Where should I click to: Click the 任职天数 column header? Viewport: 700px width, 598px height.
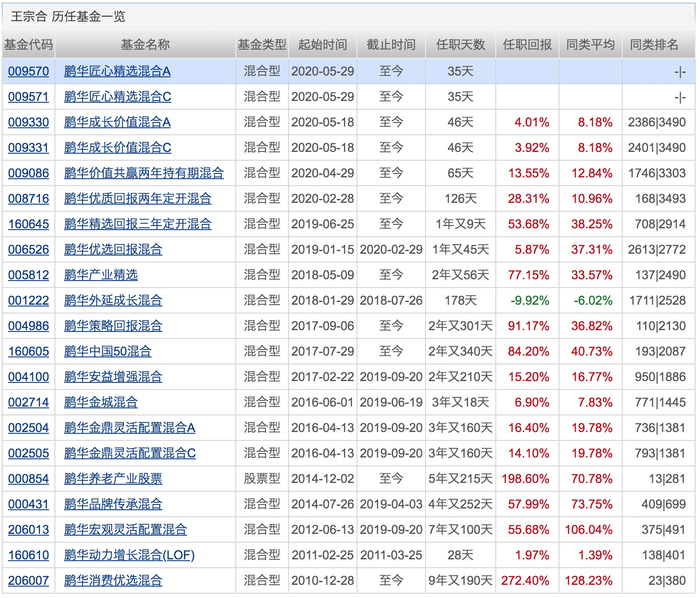click(x=461, y=44)
